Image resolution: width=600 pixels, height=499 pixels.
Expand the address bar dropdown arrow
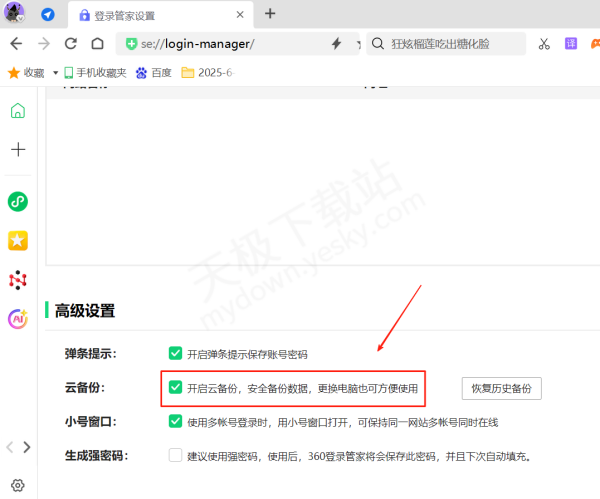coord(354,44)
